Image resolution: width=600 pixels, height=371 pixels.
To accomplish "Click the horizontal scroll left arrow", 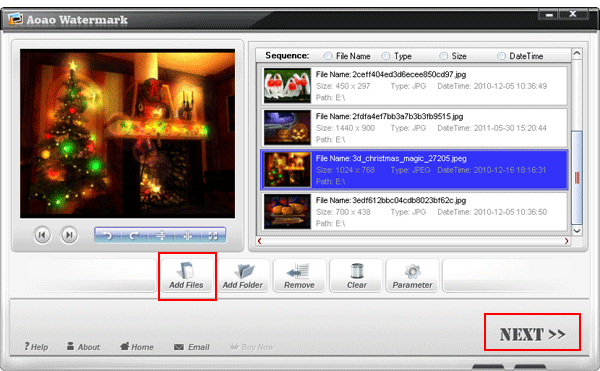I will (259, 241).
